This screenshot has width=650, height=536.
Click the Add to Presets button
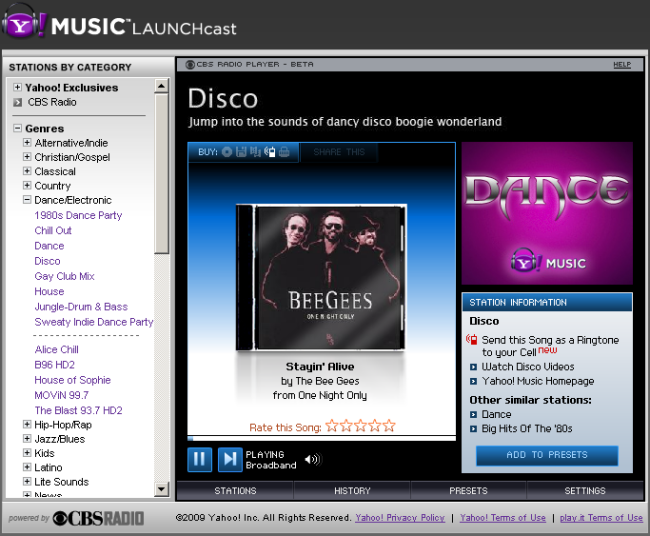pos(547,455)
